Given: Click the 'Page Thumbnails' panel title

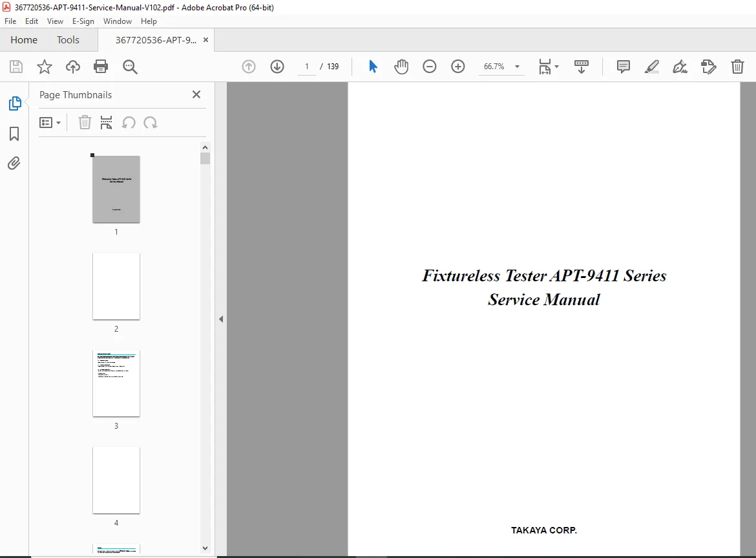Looking at the screenshot, I should coord(76,95).
